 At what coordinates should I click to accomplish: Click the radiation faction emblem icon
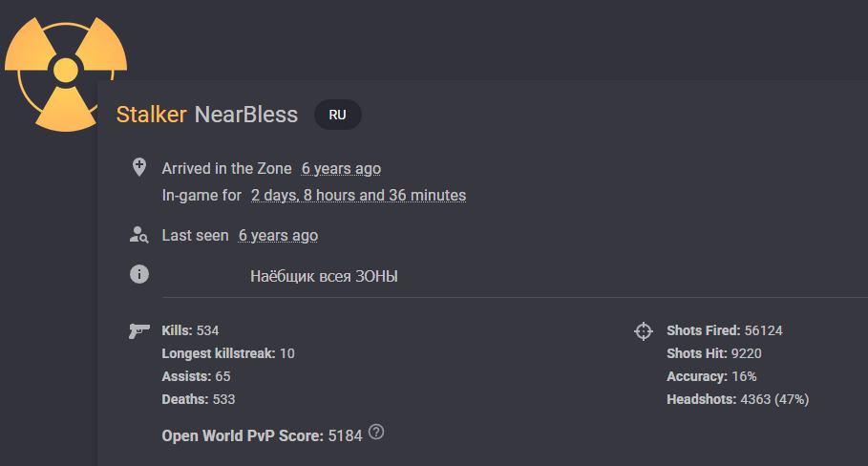(x=64, y=71)
